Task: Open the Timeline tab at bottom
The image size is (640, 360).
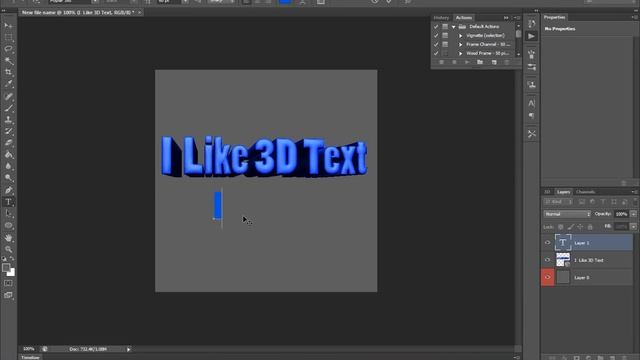Action: pyautogui.click(x=31, y=357)
